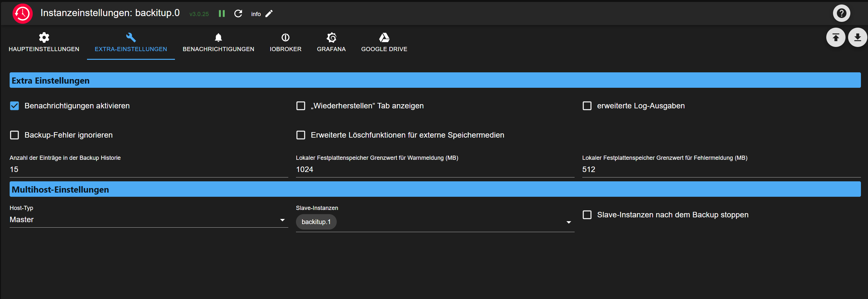
Task: Open help with the question mark icon
Action: pyautogui.click(x=841, y=14)
